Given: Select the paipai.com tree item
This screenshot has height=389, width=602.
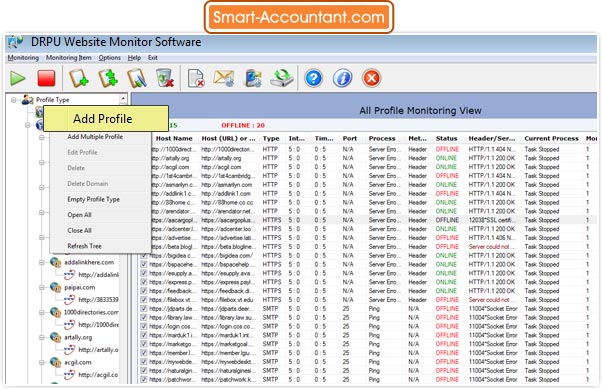Looking at the screenshot, I should click(79, 287).
